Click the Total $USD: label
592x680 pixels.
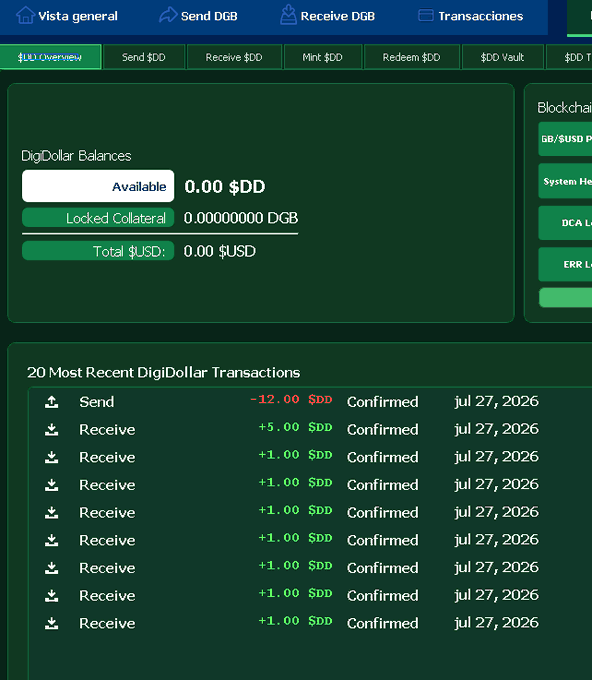[98, 251]
